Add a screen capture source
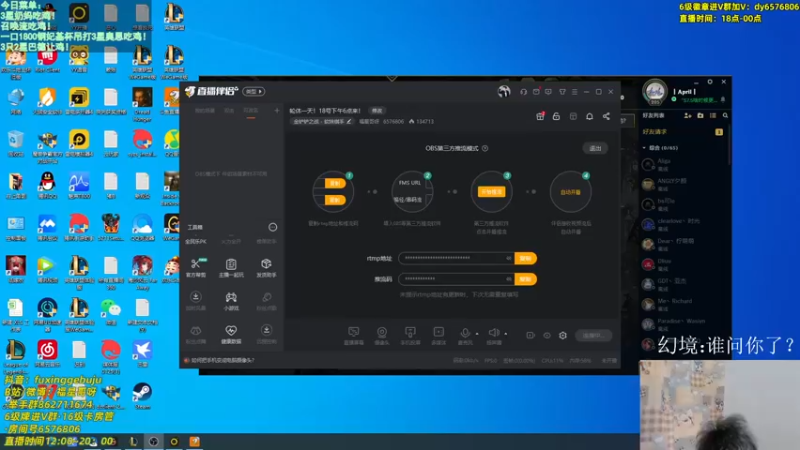This screenshot has height=450, width=800. tap(354, 336)
